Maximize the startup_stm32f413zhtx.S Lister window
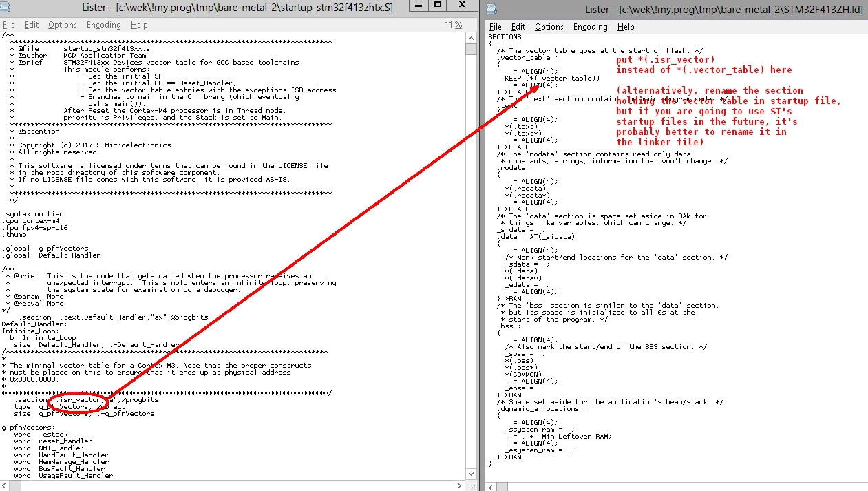This screenshot has height=491, width=868. tap(438, 5)
